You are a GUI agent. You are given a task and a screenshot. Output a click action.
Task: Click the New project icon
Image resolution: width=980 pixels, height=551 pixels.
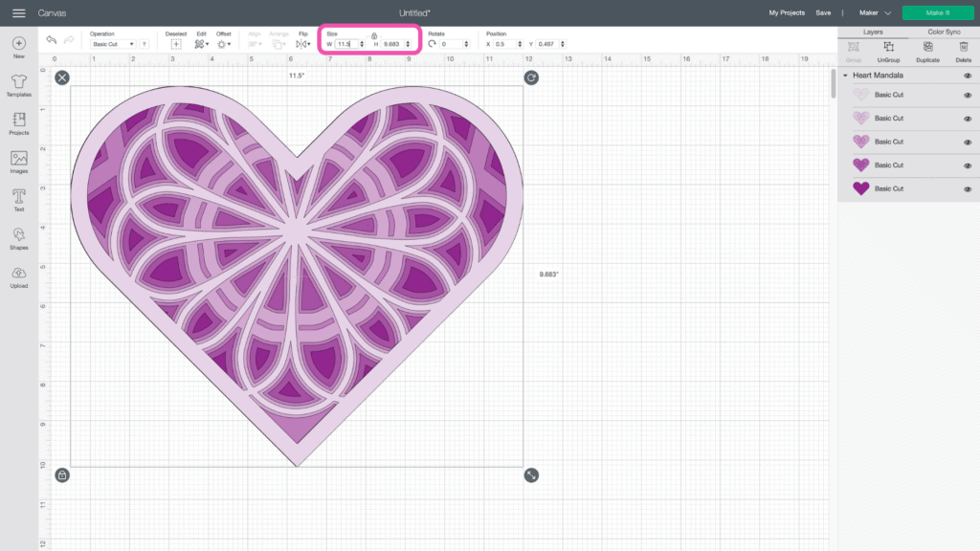(19, 43)
